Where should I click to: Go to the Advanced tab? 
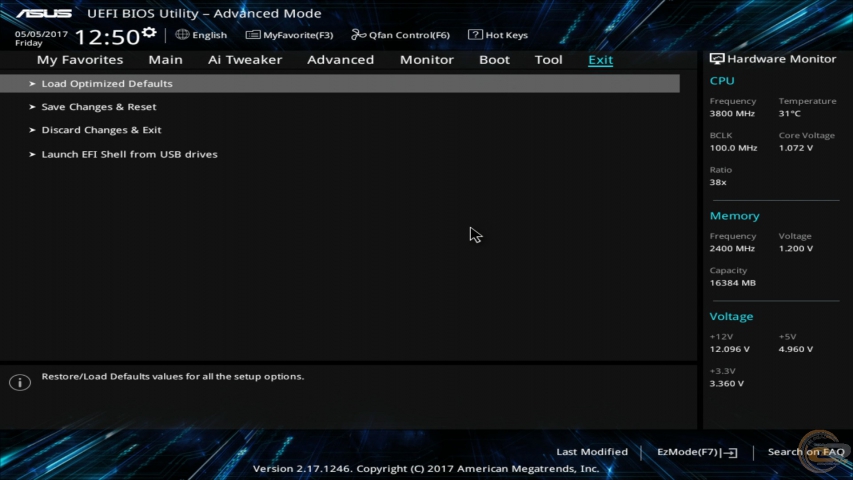(341, 60)
